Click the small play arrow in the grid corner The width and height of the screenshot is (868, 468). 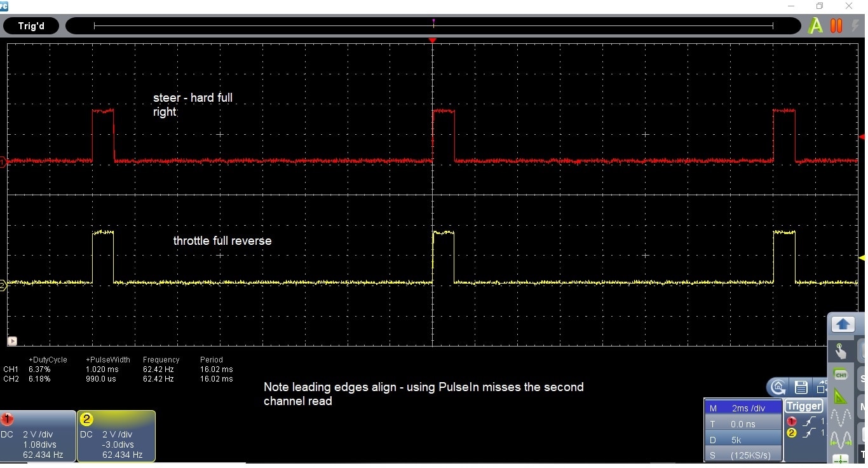tap(12, 341)
